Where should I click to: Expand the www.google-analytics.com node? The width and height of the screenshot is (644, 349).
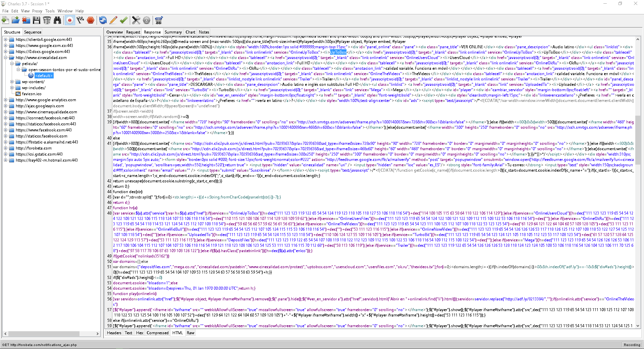click(6, 100)
